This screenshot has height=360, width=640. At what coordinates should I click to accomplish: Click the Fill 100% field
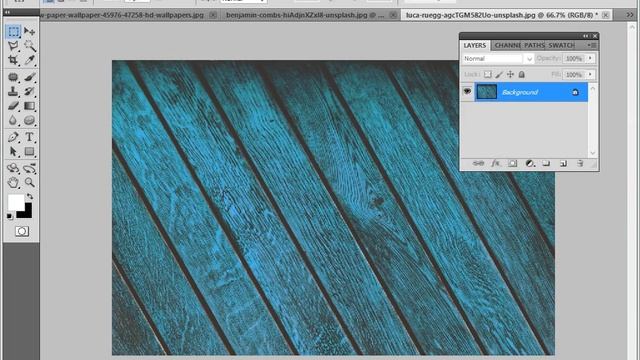click(x=574, y=75)
